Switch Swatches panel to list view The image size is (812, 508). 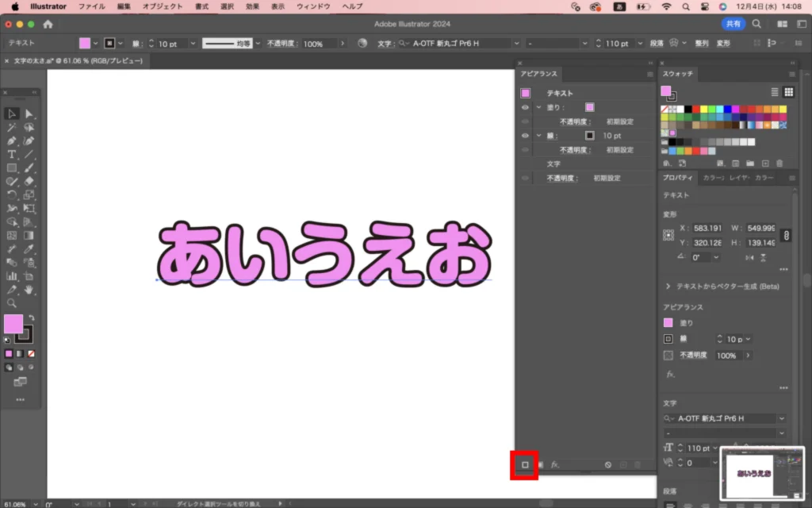point(775,92)
